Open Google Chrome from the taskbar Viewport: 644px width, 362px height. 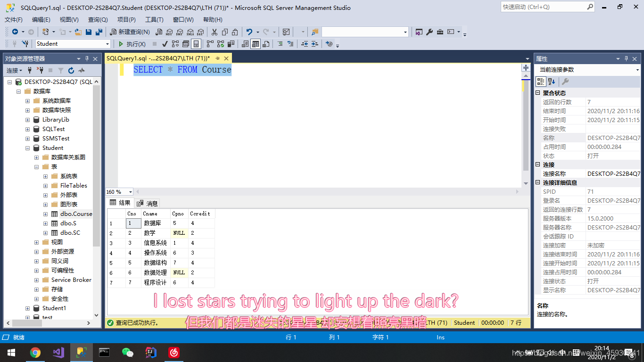[x=35, y=352]
